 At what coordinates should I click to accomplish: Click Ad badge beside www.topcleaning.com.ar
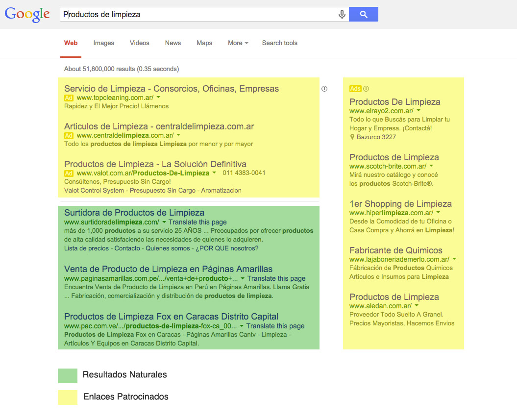69,98
